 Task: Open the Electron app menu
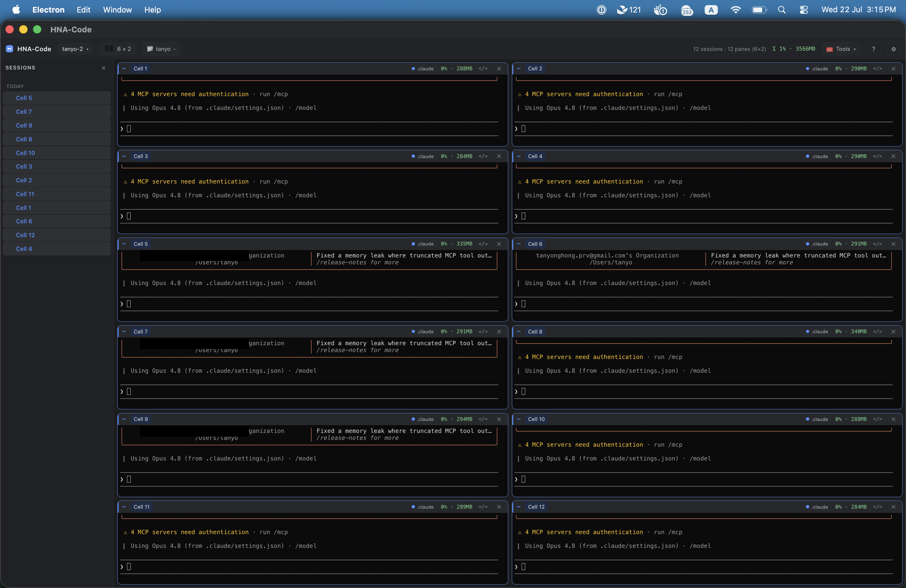point(48,10)
